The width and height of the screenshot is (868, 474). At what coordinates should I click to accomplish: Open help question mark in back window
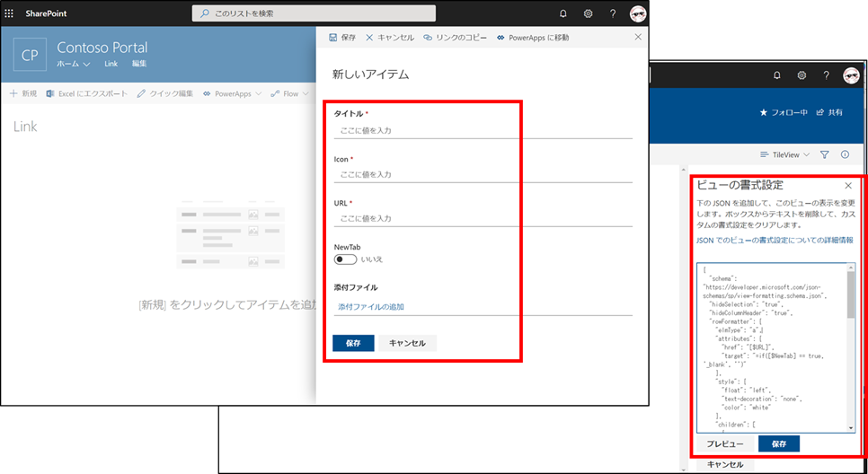(x=826, y=75)
